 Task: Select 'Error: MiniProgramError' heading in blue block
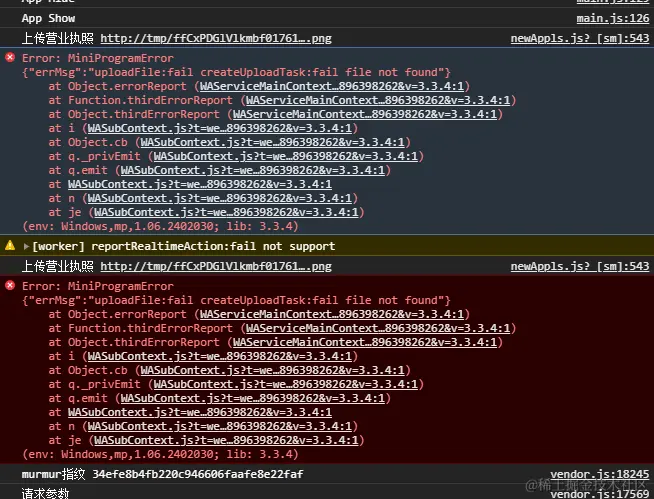[x=98, y=58]
